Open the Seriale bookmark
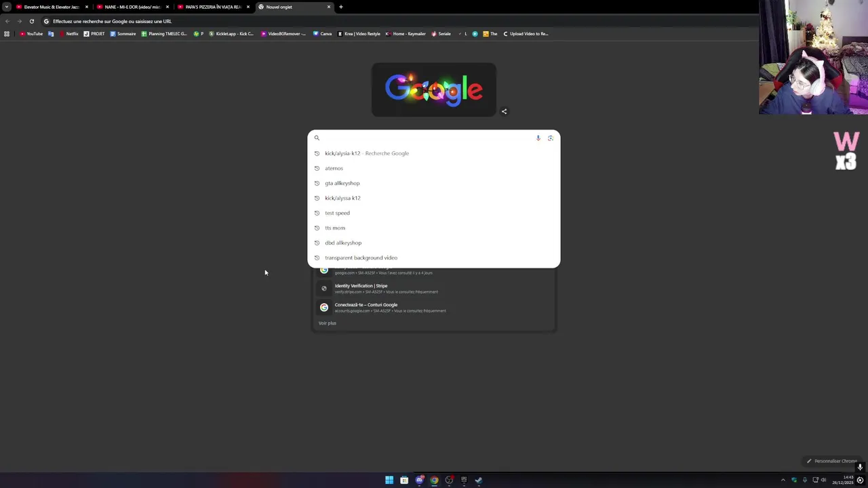868x488 pixels. point(441,34)
